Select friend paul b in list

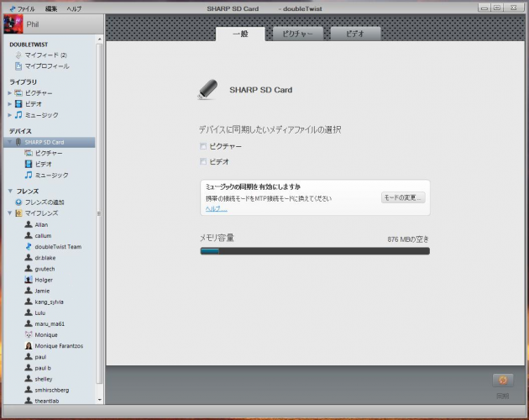click(x=43, y=368)
